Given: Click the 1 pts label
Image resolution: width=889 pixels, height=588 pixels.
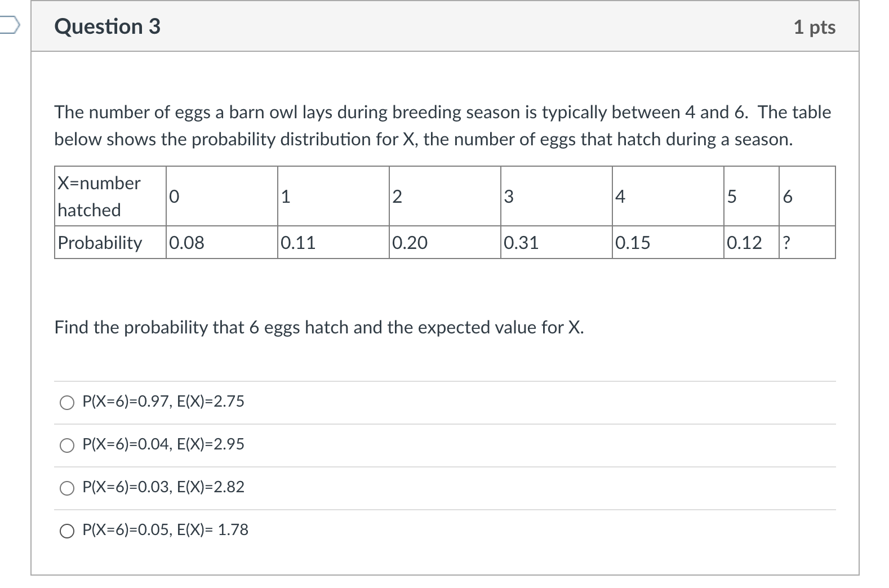Looking at the screenshot, I should [814, 27].
